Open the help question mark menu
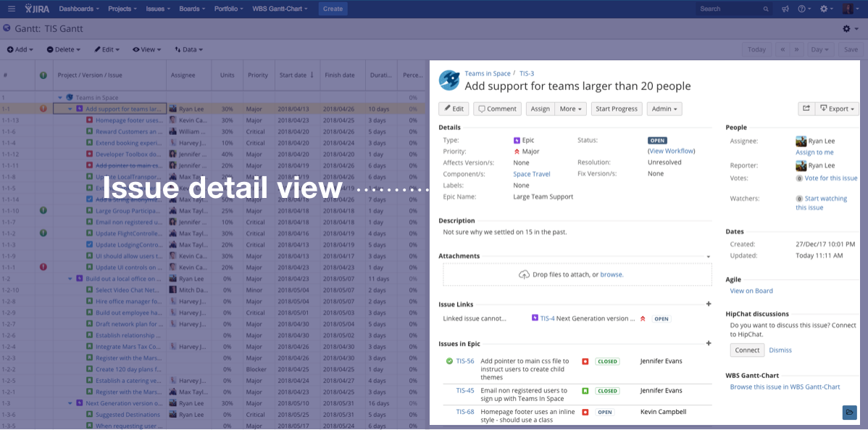Viewport: 868px width, 430px height. coord(804,9)
